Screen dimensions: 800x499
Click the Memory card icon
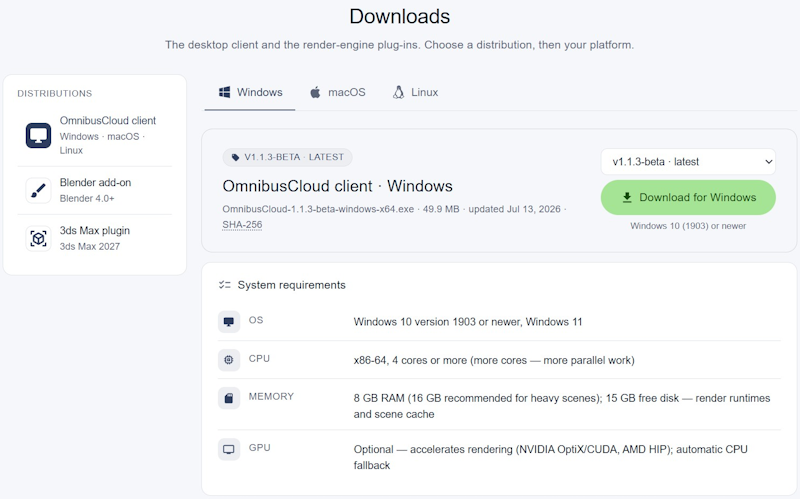pyautogui.click(x=229, y=398)
